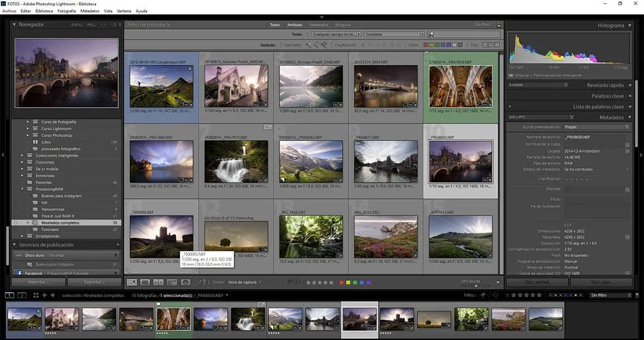644x340 pixels.
Task: Switch to Loupe view icon
Action: click(145, 283)
